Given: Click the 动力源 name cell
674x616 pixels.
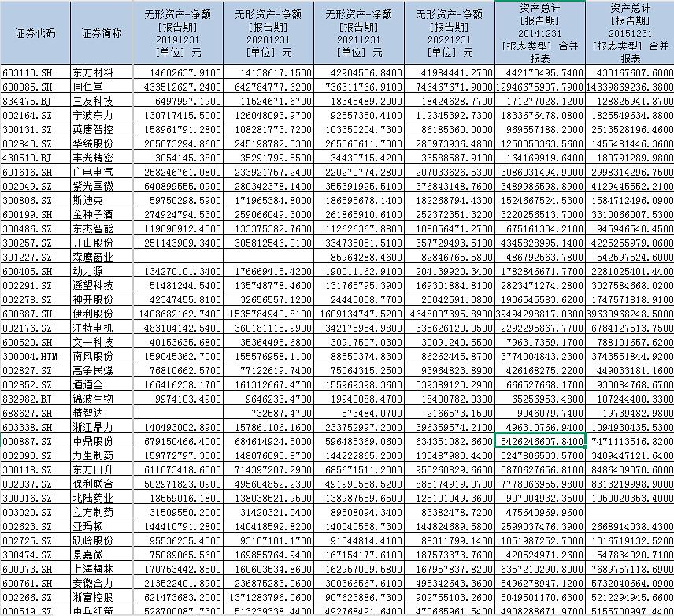Looking at the screenshot, I should (x=102, y=271).
